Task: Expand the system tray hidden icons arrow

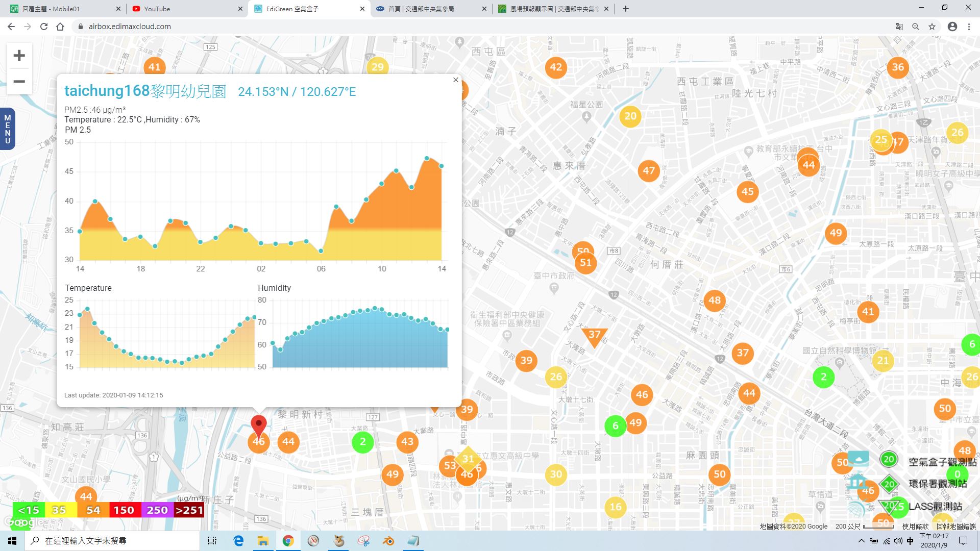Action: pyautogui.click(x=862, y=541)
